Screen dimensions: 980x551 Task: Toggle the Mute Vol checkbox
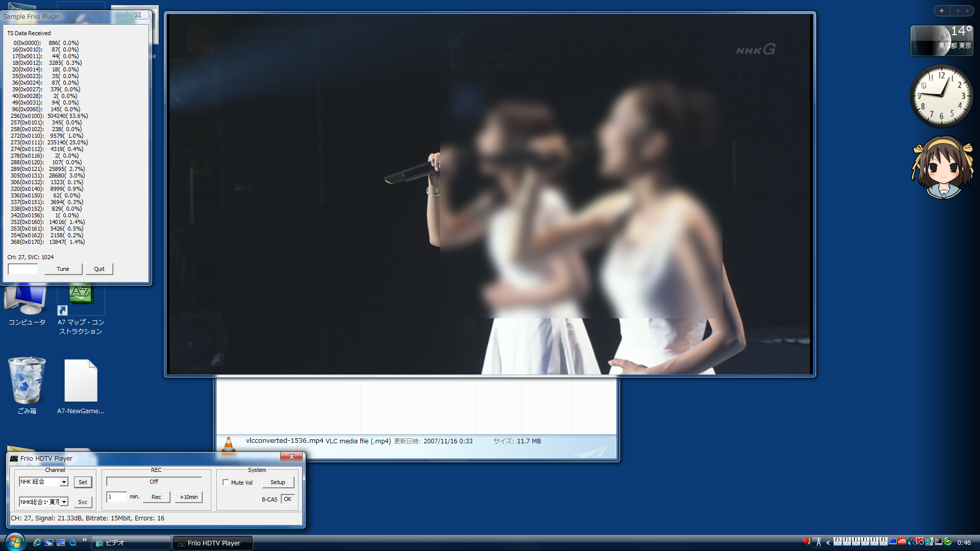pos(226,482)
